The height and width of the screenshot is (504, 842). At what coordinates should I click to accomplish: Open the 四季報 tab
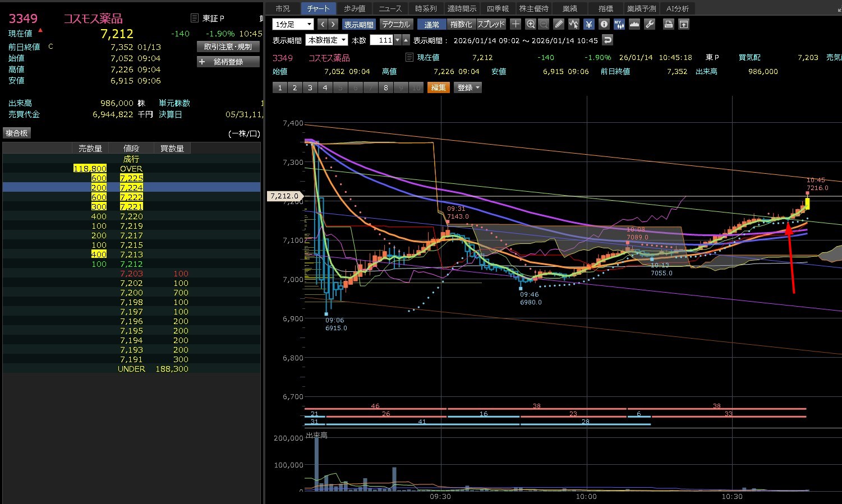point(498,8)
